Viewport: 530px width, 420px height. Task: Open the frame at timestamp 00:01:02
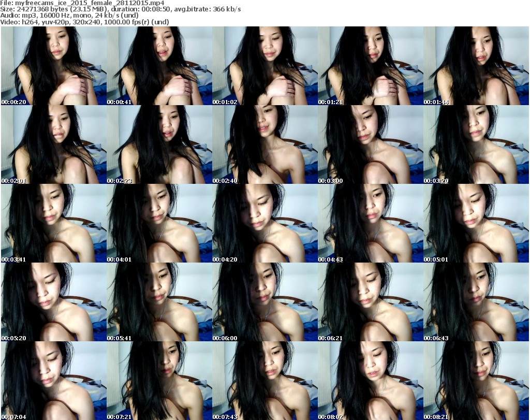(x=265, y=66)
